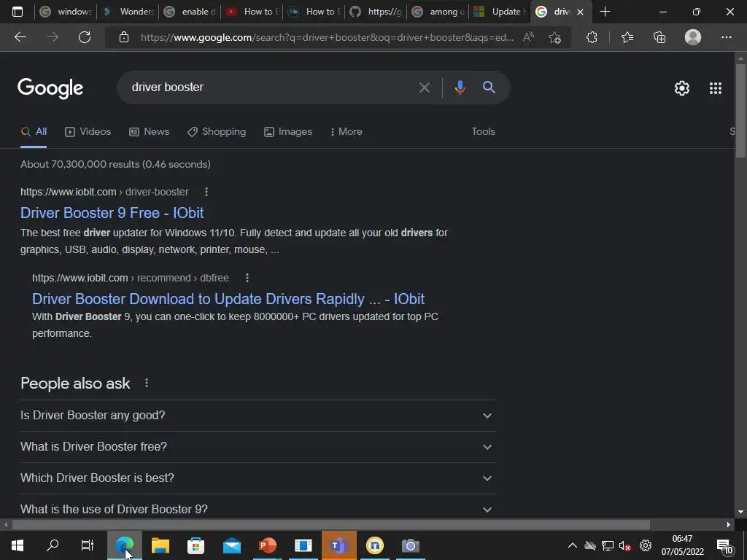Go to the Google logo homepage
The width and height of the screenshot is (747, 560).
50,88
